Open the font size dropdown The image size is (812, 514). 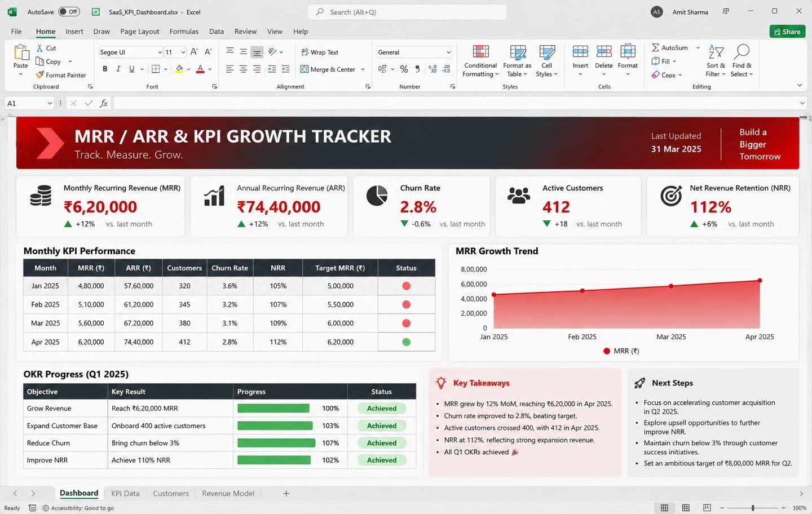pos(183,52)
